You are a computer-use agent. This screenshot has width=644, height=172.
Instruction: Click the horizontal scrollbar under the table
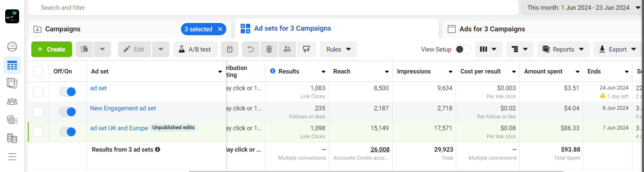[x=376, y=171]
